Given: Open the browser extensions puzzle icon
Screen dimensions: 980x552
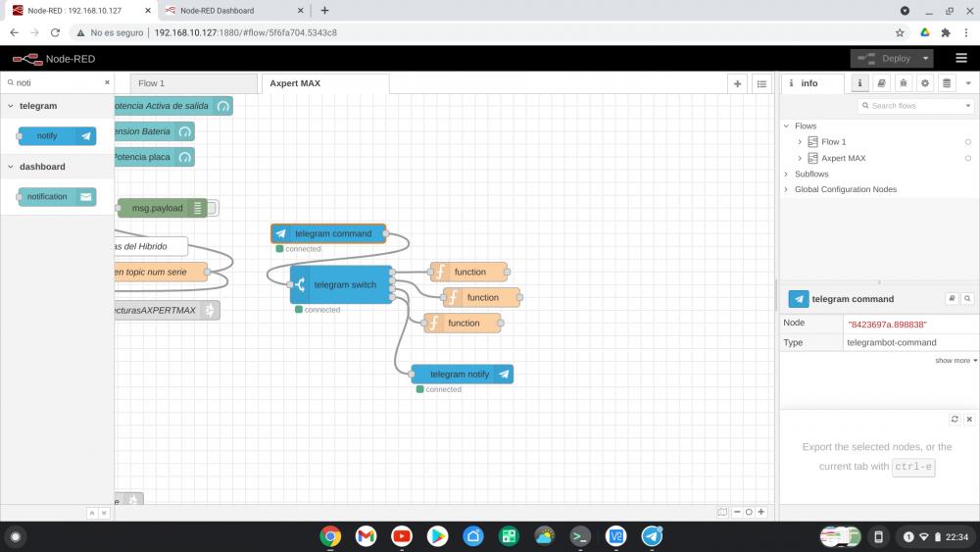Looking at the screenshot, I should click(946, 32).
